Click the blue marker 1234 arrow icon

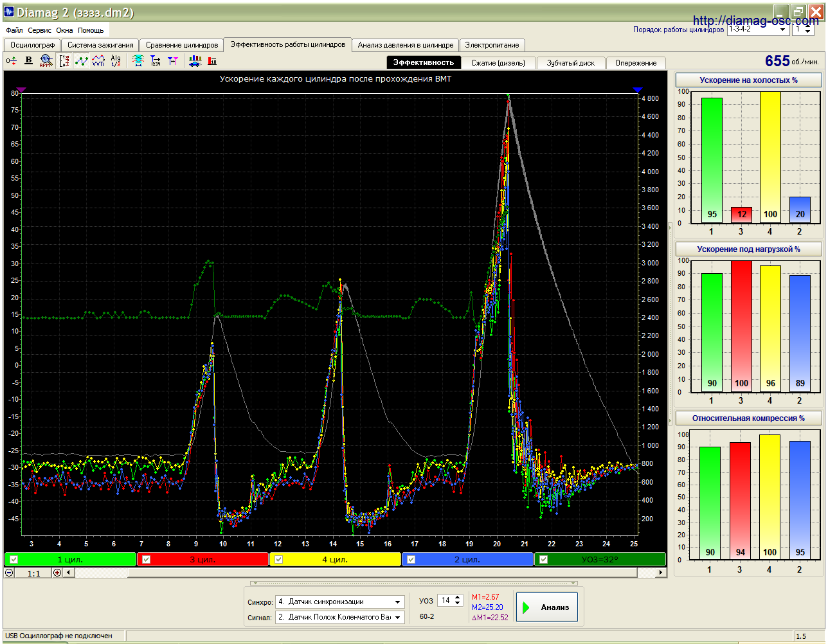[156, 60]
